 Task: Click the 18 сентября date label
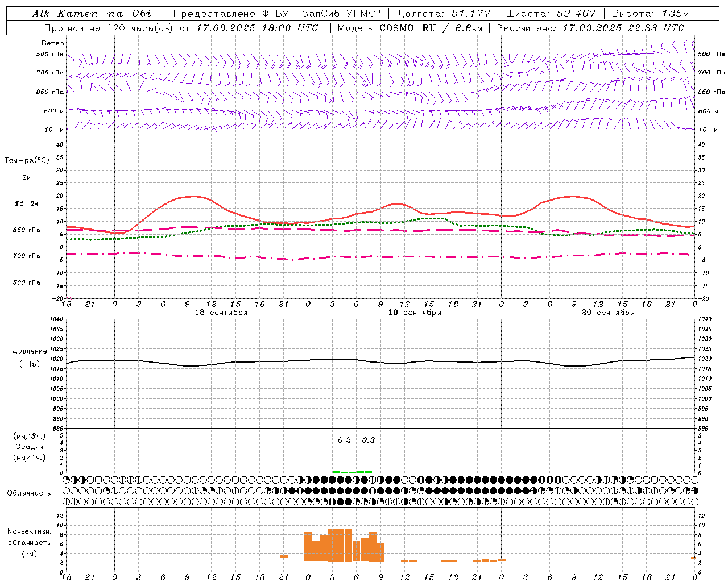(221, 313)
